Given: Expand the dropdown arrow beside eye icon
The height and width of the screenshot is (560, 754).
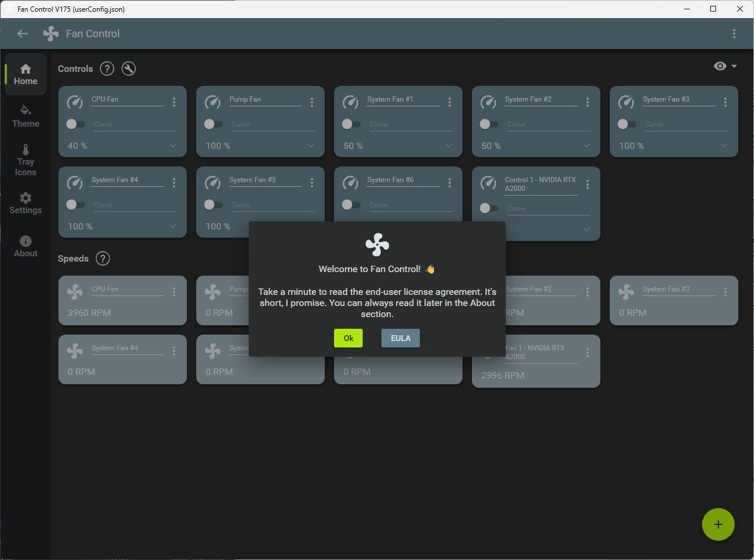Looking at the screenshot, I should coord(734,66).
